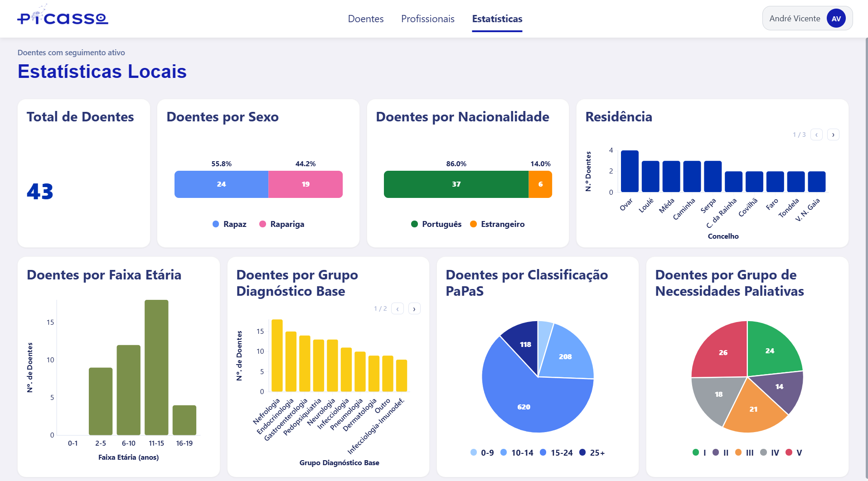This screenshot has height=481, width=868.
Task: Click the 11-15 age group bar
Action: click(156, 367)
